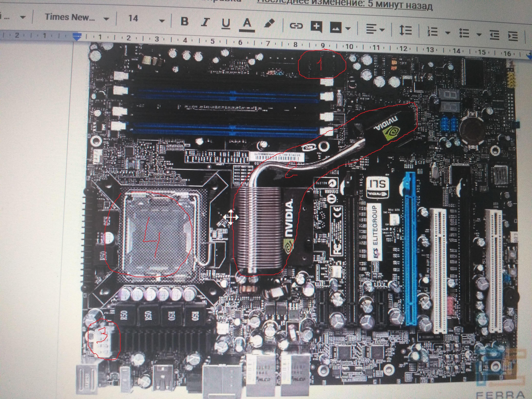Viewport: 532px width, 399px height.
Task: Add a comment using the toolbar icon
Action: pos(316,26)
